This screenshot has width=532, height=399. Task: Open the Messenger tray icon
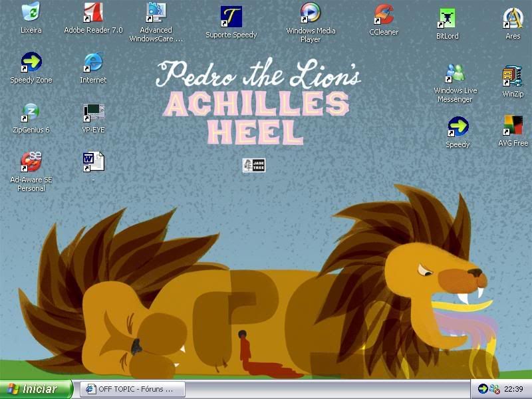coord(495,389)
